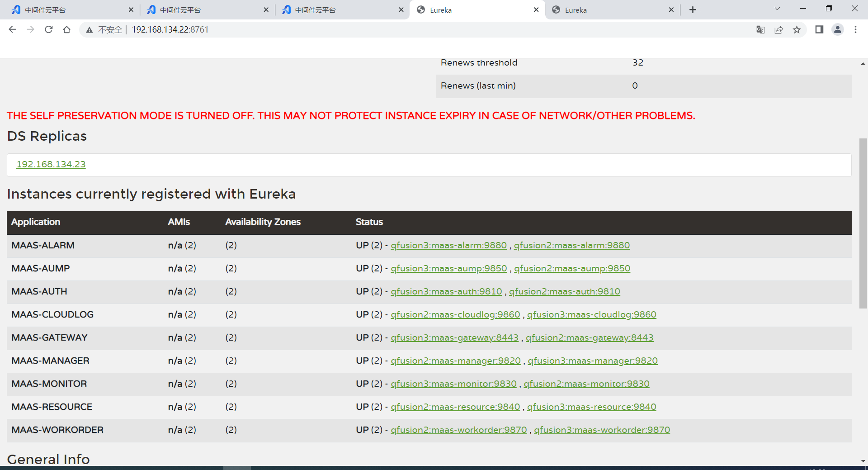Viewport: 868px width, 470px height.
Task: Open qfusion3:maas-workorder:9870 instance link
Action: click(602, 430)
